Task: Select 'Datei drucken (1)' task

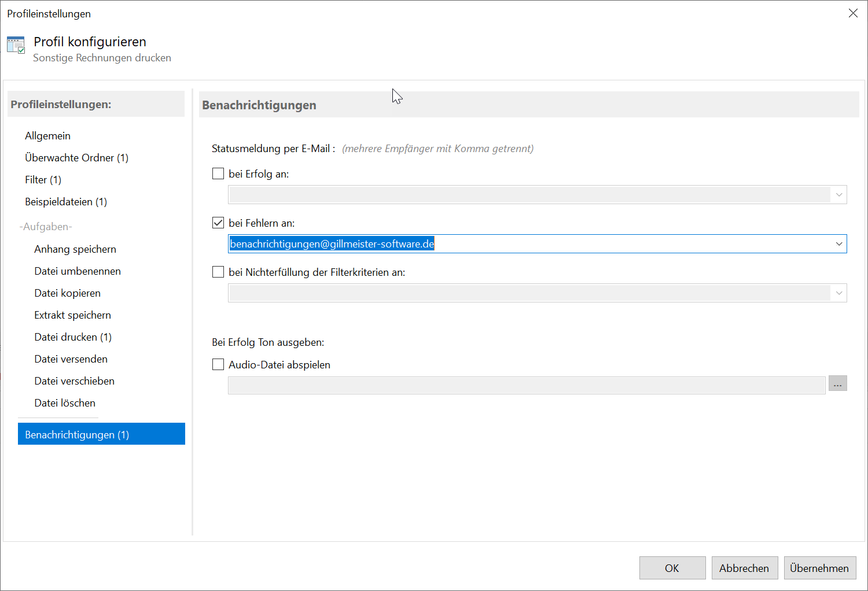Action: (x=73, y=337)
